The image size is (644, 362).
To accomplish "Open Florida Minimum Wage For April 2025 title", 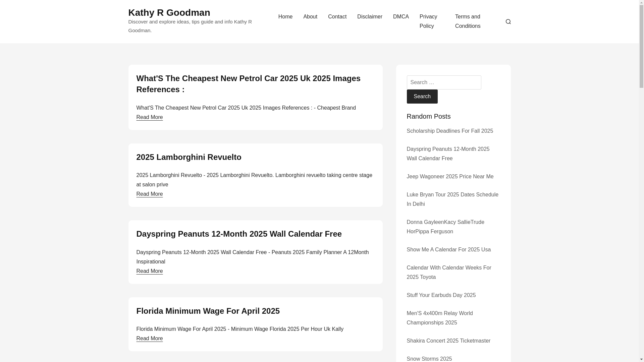I will coord(208,311).
